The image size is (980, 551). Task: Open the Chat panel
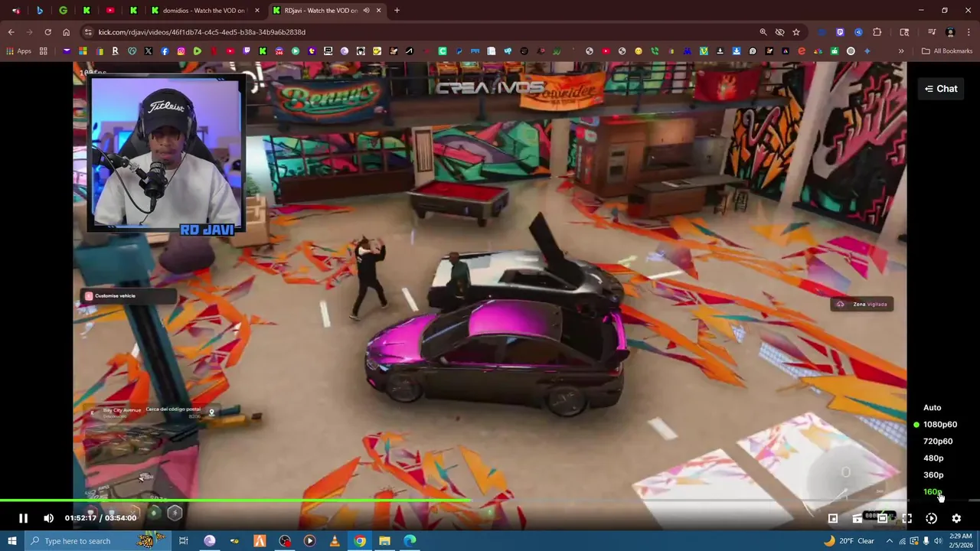tap(941, 89)
